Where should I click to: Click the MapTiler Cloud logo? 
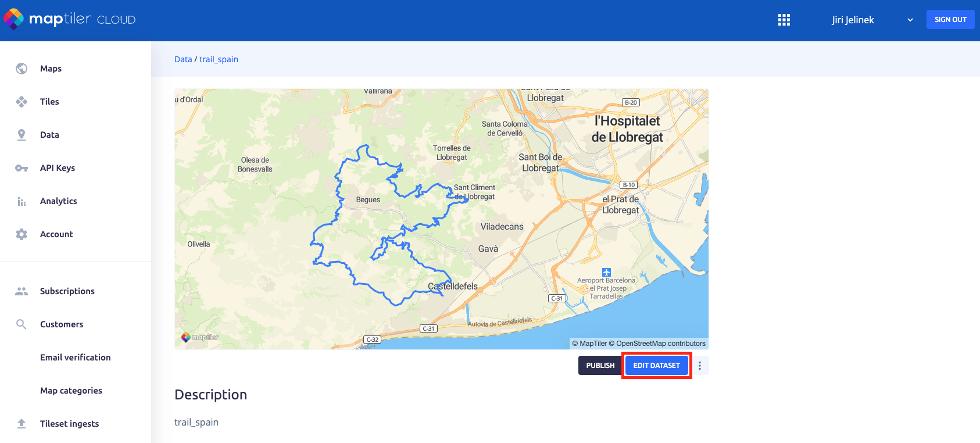(70, 19)
